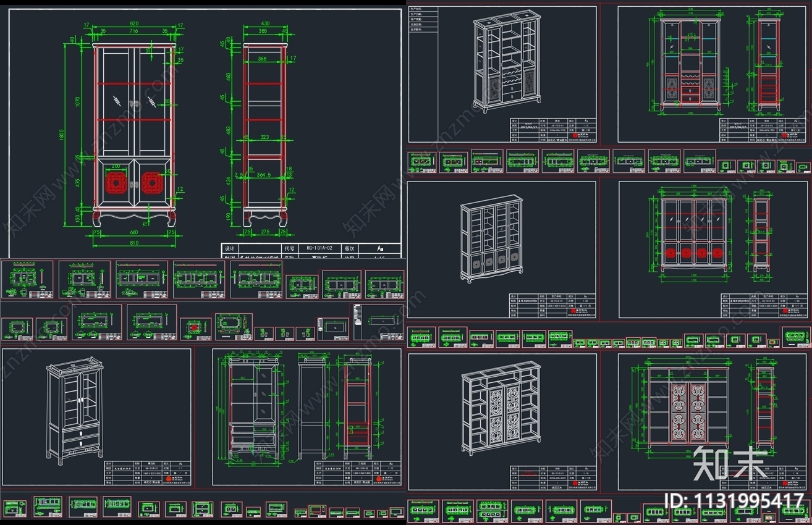
Task: Select right red carved ornament on lower door
Action: coord(152,183)
